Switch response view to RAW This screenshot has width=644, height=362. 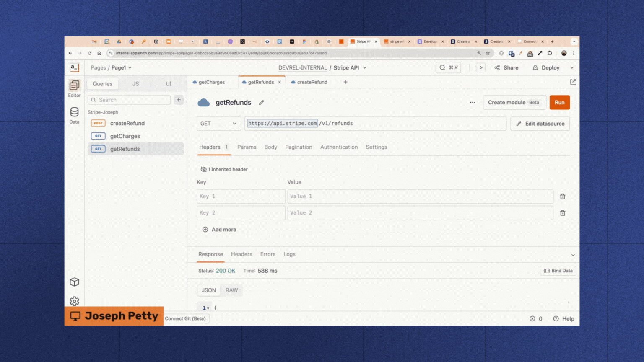(231, 290)
